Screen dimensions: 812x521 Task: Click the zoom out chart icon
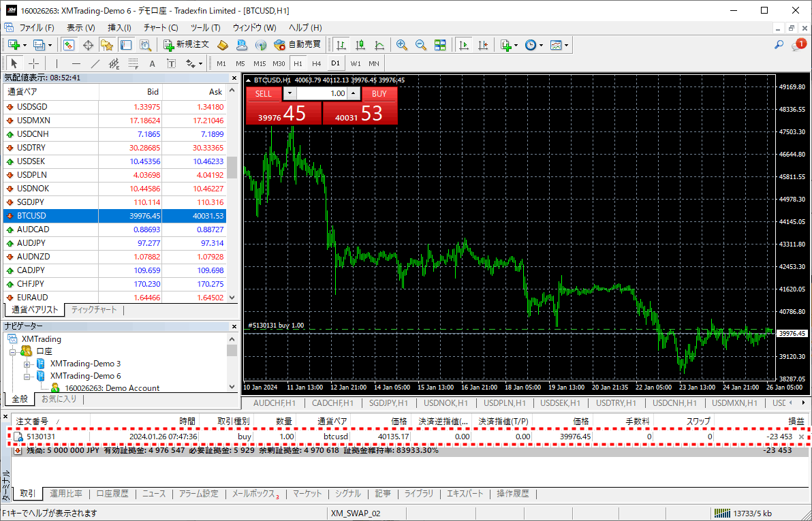420,45
